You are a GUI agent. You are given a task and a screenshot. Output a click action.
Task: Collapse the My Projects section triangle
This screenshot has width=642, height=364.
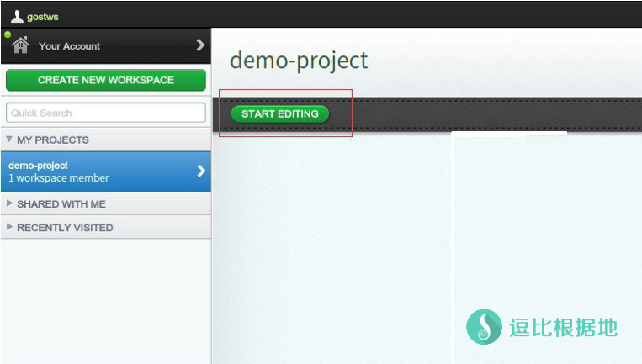[9, 140]
